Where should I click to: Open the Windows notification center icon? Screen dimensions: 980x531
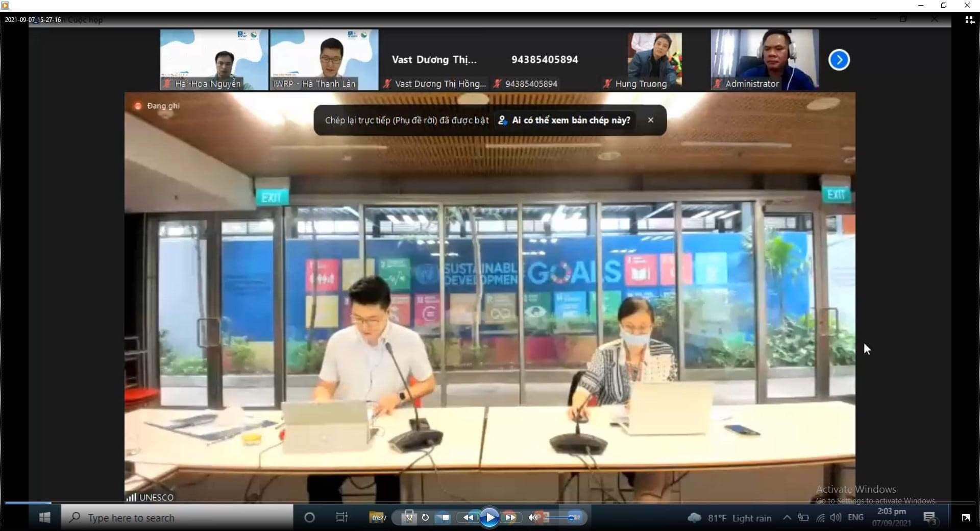(x=929, y=518)
